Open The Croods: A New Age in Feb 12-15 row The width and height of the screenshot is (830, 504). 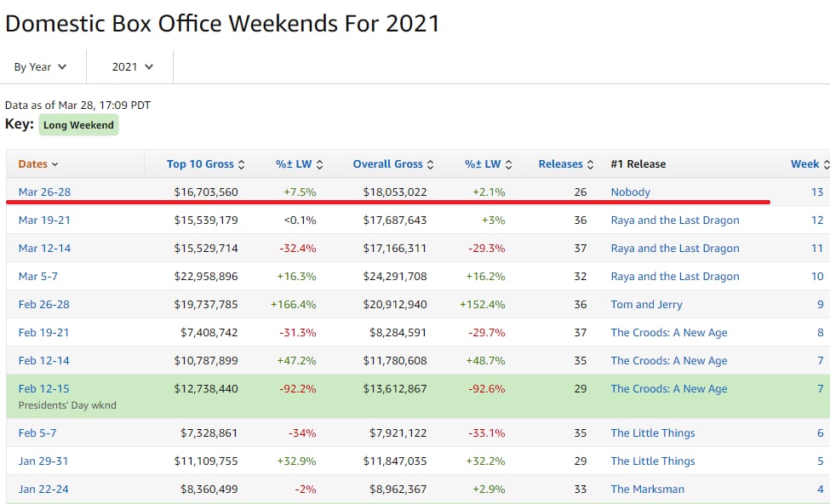[x=669, y=388]
